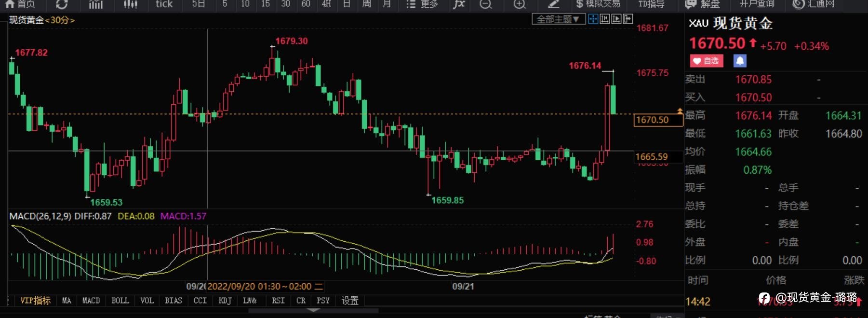The image size is (868, 318).
Task: Expand the 全部主题 dropdown
Action: pyautogui.click(x=559, y=19)
